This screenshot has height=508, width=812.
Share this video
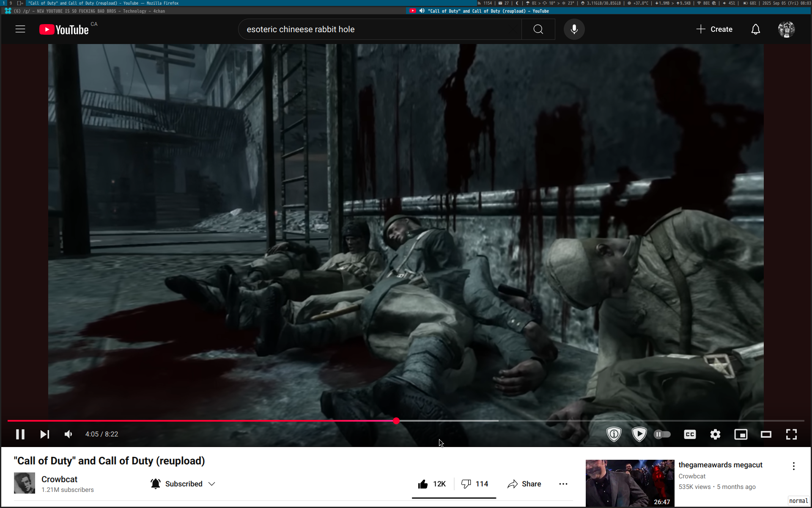(x=524, y=484)
